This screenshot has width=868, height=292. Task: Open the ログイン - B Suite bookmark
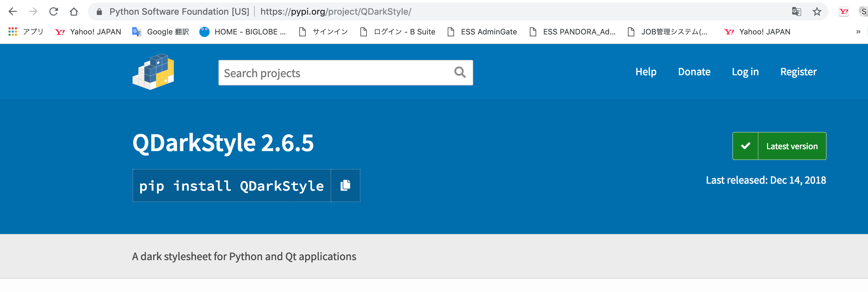tap(398, 32)
